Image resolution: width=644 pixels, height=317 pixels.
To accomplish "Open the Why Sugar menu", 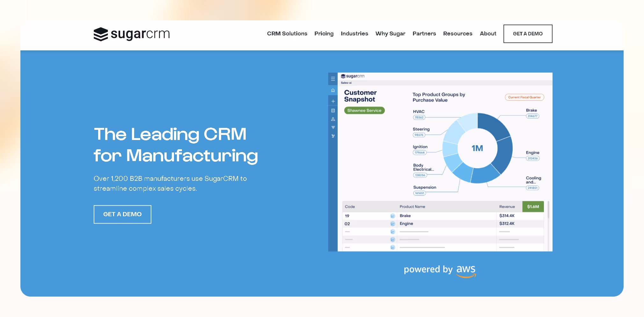I will (390, 33).
